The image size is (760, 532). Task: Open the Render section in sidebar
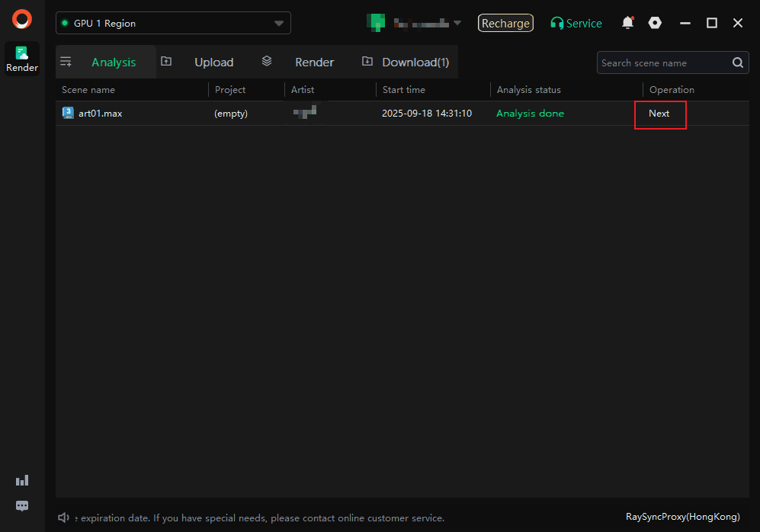pos(22,59)
